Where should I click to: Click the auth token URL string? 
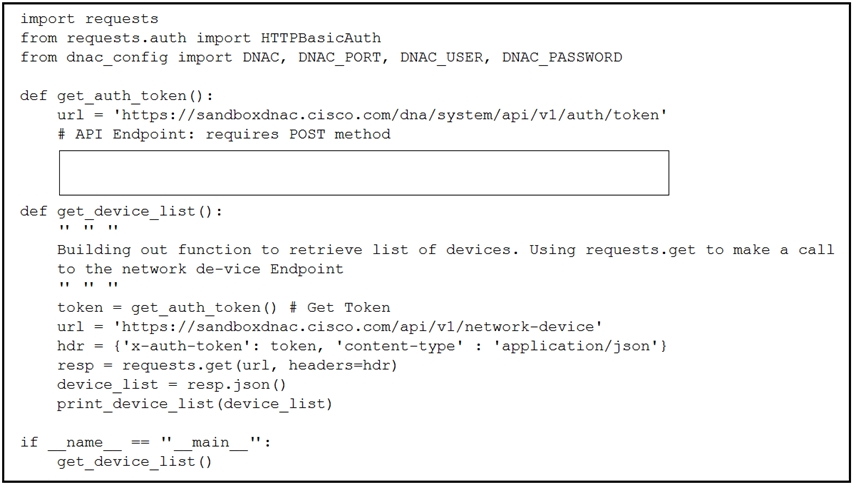coord(390,115)
